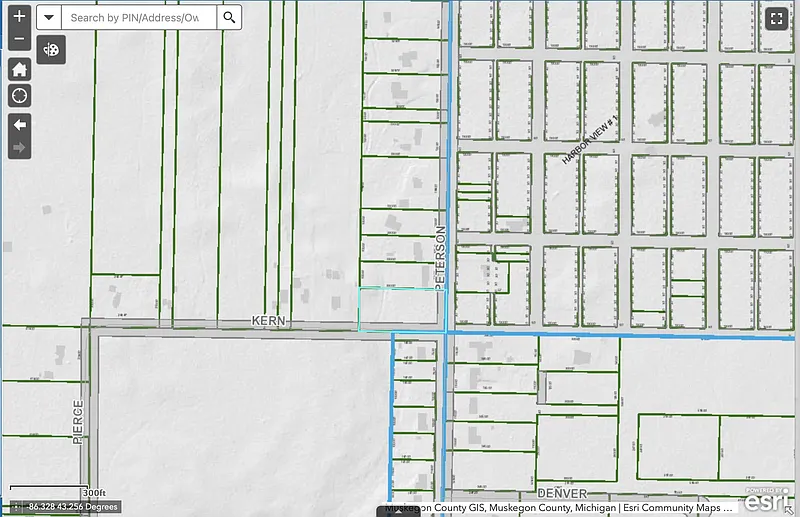Open the basemap palette tool
This screenshot has height=517, width=800.
(x=51, y=50)
